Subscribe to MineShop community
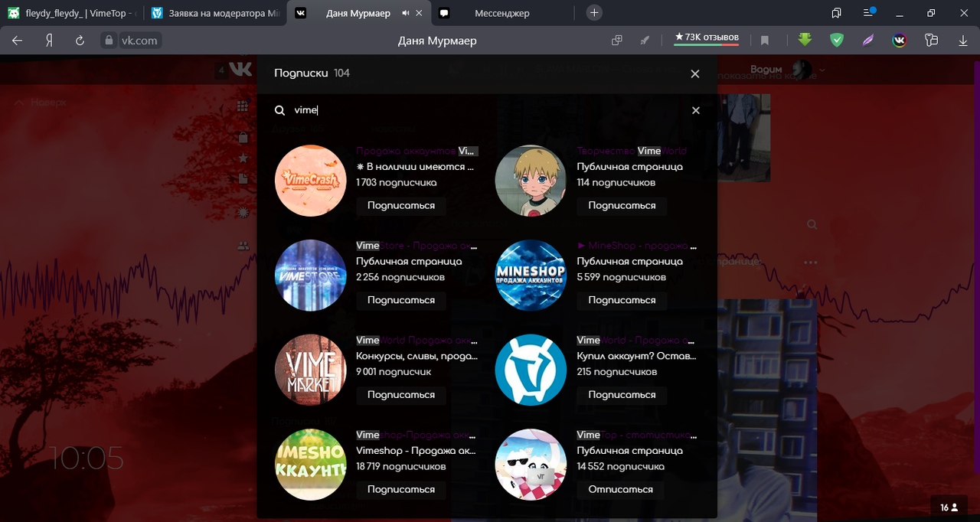Screen dimensions: 980x522 (x=621, y=301)
